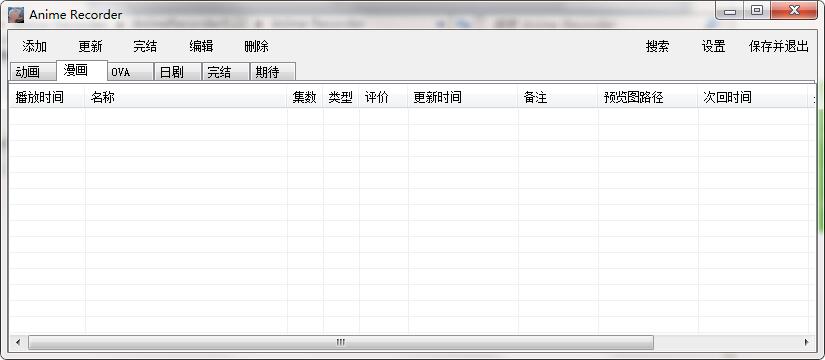Sort by the 更新时间 column header

click(x=462, y=97)
